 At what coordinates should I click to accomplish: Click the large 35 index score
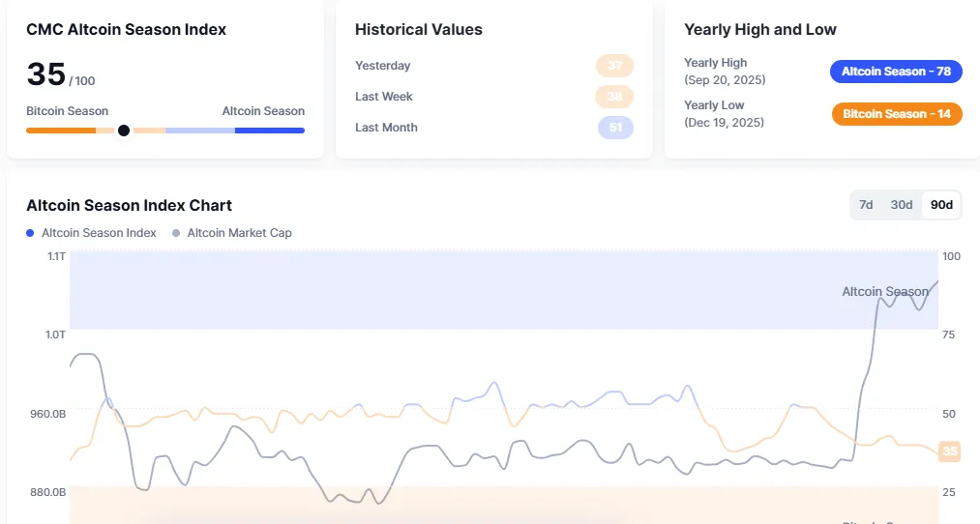(x=45, y=74)
